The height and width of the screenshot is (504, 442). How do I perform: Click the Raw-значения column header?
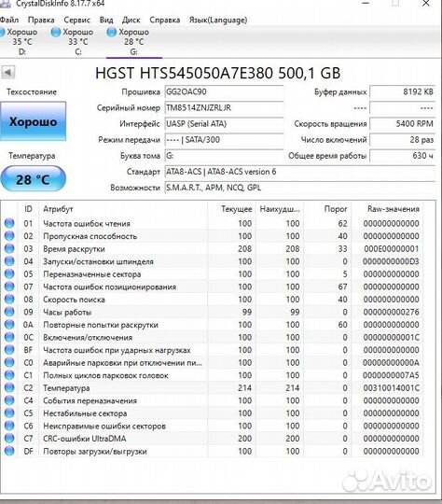point(387,209)
